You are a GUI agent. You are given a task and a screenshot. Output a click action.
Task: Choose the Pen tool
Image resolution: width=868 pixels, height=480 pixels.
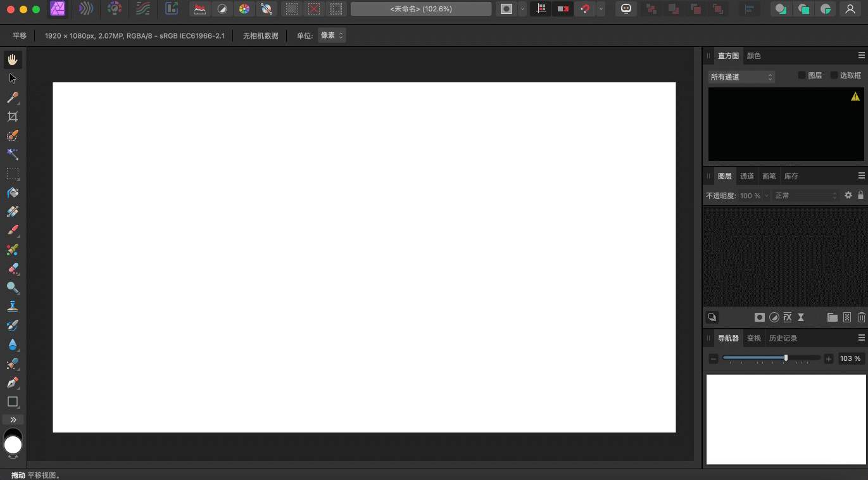[x=13, y=382]
